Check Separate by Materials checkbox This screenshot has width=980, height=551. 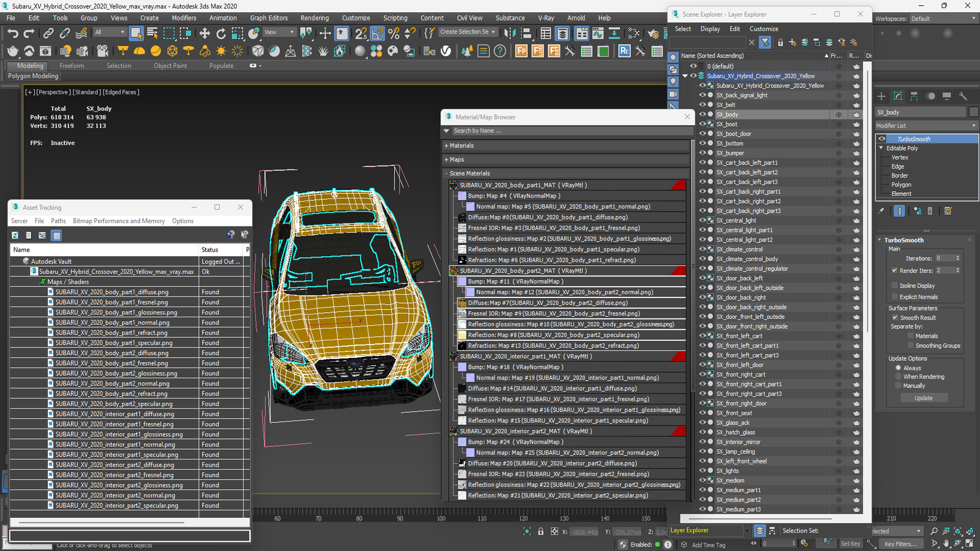tap(910, 336)
